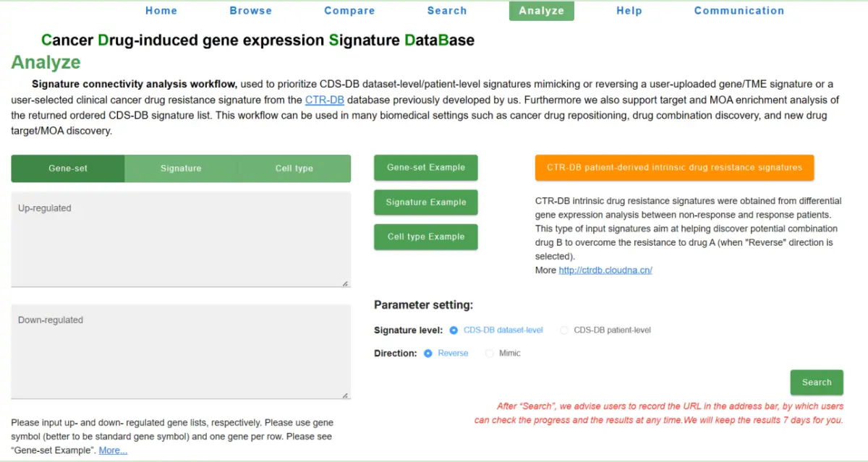Open the Communication page
Image resolution: width=868 pixels, height=462 pixels.
coord(739,11)
